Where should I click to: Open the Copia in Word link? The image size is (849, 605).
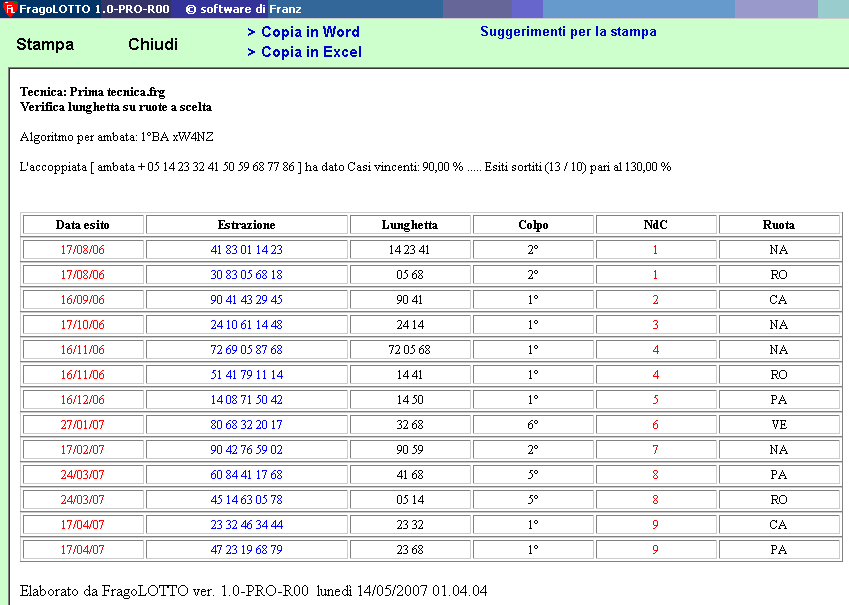pos(303,32)
